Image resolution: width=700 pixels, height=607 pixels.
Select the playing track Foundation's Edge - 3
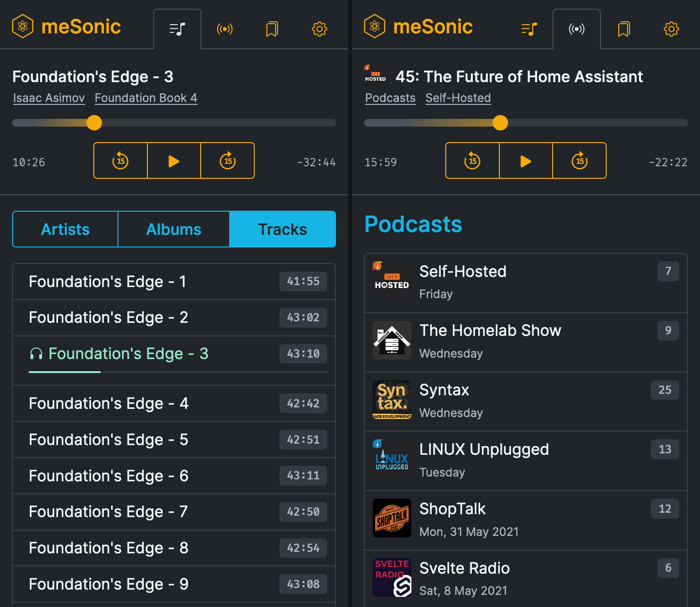[x=174, y=361]
